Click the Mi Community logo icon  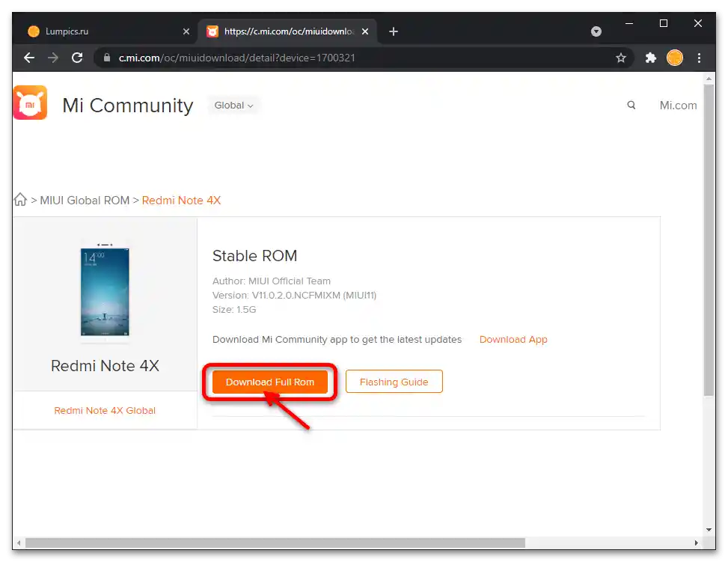click(30, 103)
